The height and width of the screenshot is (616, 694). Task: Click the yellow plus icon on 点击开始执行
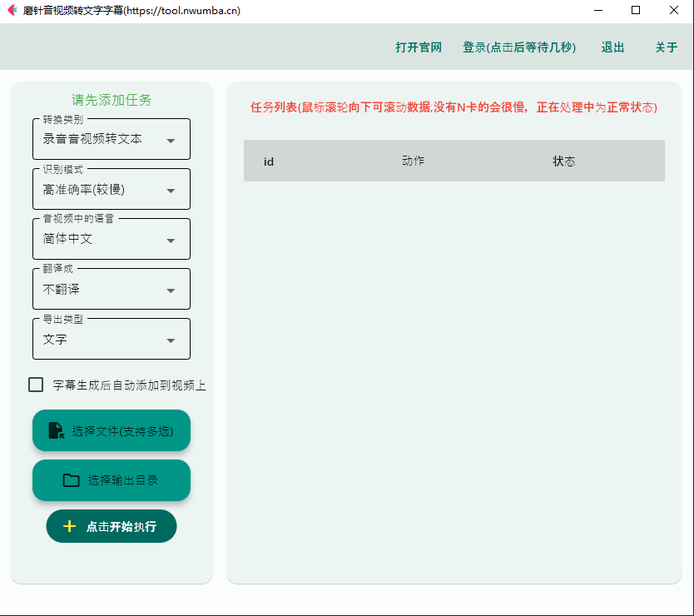(x=70, y=526)
